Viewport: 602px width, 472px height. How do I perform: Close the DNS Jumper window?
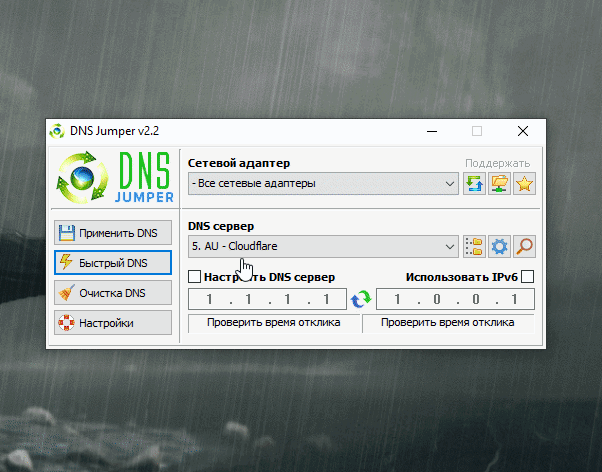click(x=523, y=131)
